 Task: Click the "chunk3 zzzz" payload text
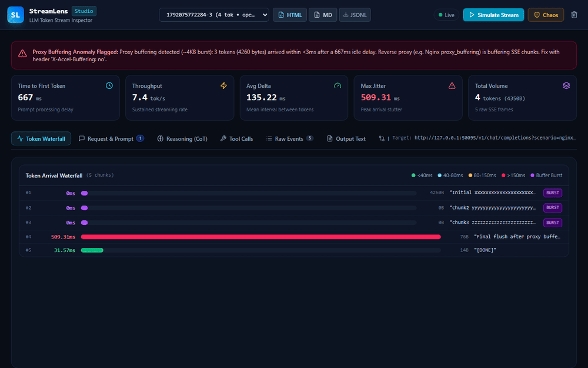(493, 223)
